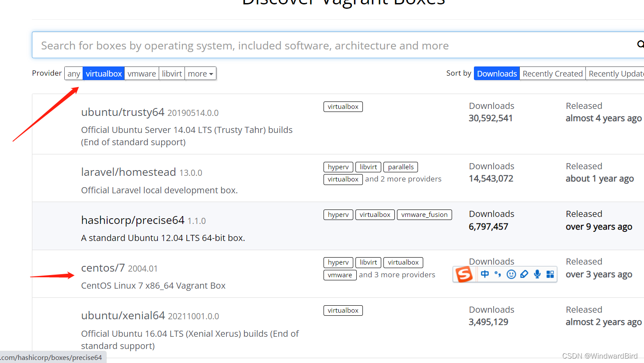644x363 pixels.
Task: Click 'CentOS Linux 7 x86_64 Vagrant Box' description
Action: tap(153, 286)
